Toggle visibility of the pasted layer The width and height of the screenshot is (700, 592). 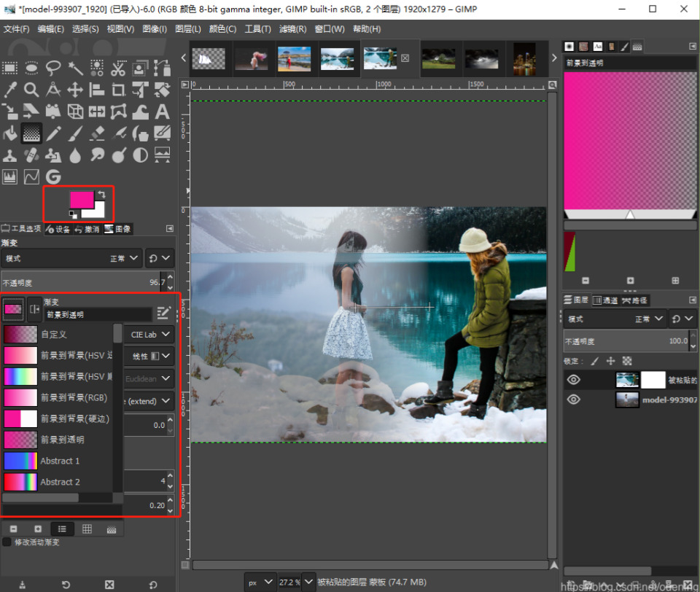574,380
